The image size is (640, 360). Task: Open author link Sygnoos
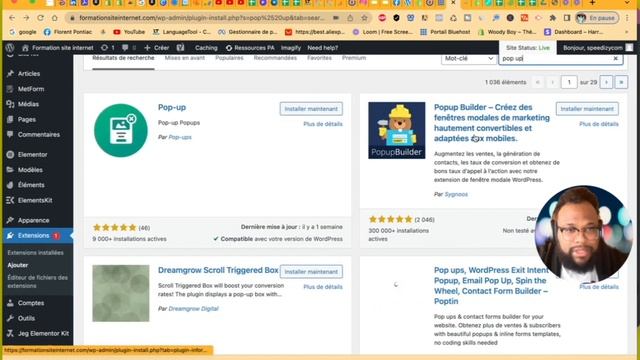[x=456, y=194]
